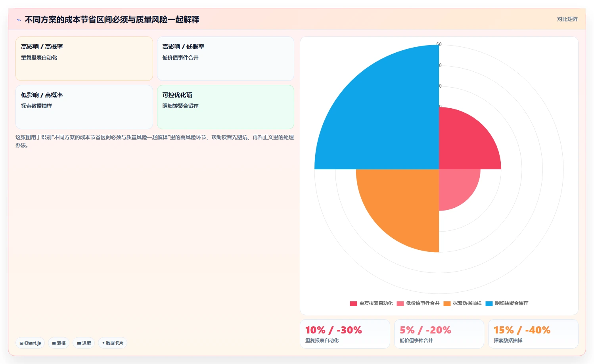Click the 对比矩阵 label
Viewport: 594px width, 364px height.
click(567, 19)
